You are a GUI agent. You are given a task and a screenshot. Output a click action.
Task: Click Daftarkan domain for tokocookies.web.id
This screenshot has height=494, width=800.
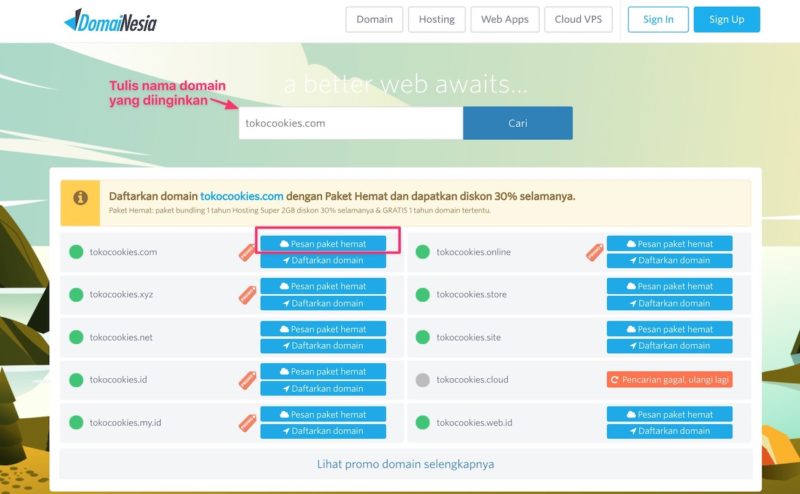(669, 431)
